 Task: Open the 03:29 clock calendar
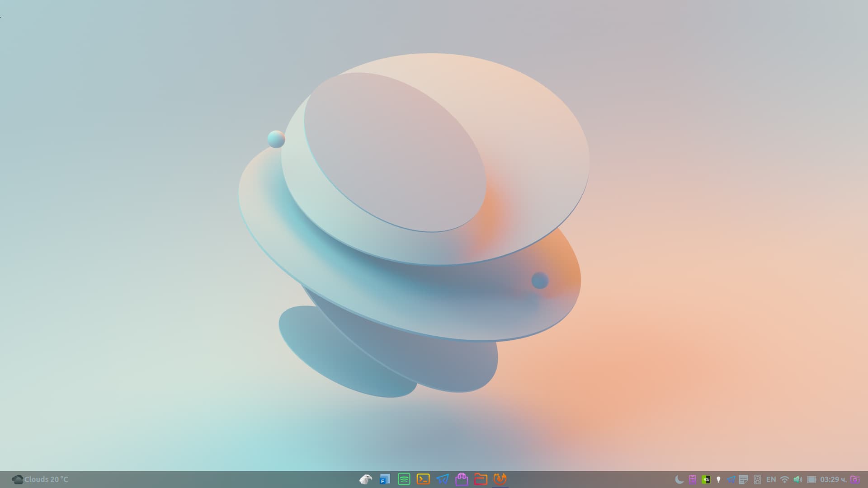click(x=834, y=479)
